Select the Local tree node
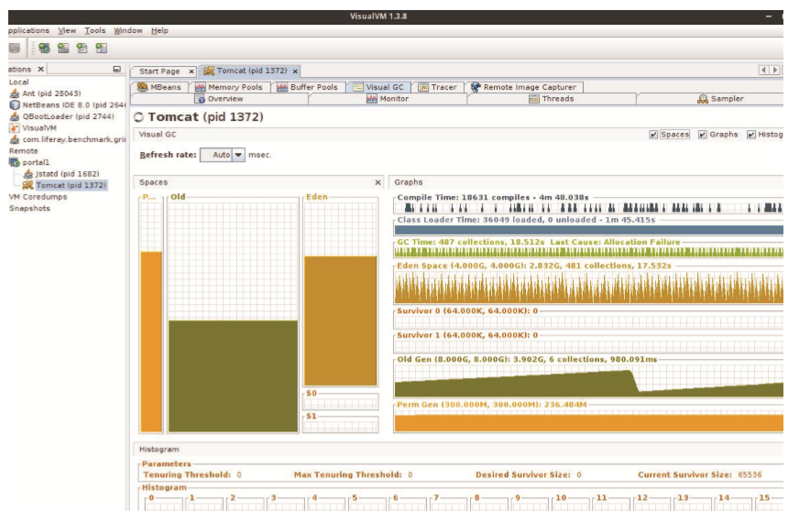 [x=19, y=82]
